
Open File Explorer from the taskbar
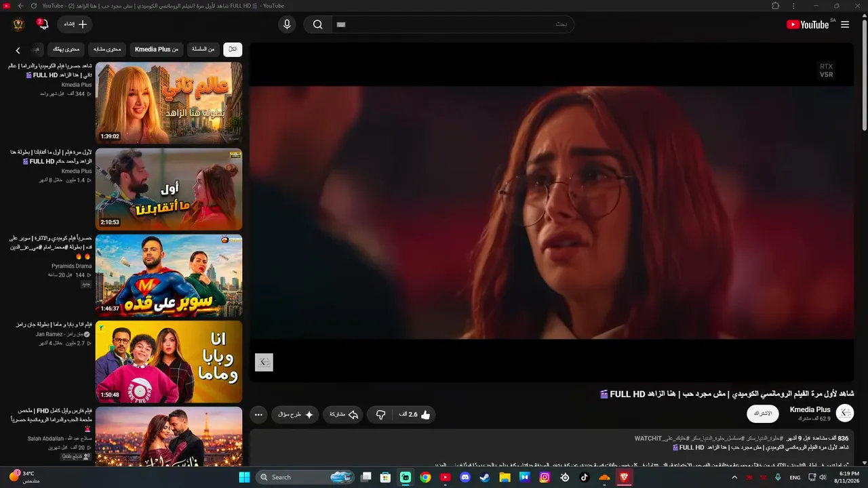505,477
